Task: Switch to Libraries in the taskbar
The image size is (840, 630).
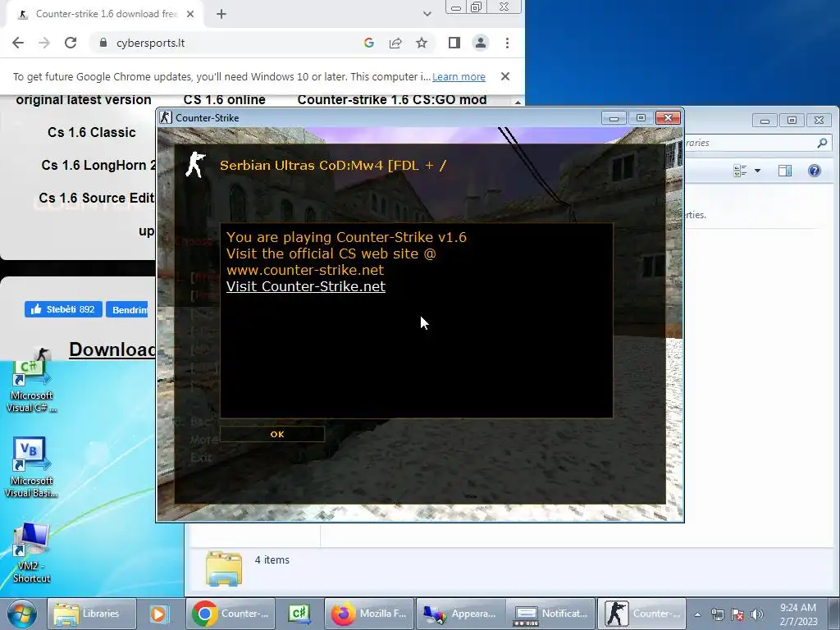Action: point(91,614)
